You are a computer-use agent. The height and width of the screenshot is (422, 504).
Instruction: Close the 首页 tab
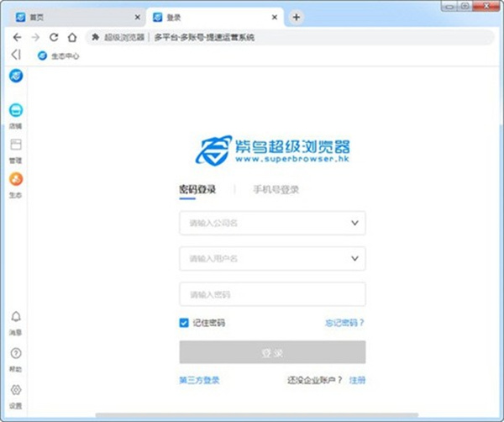pyautogui.click(x=137, y=18)
